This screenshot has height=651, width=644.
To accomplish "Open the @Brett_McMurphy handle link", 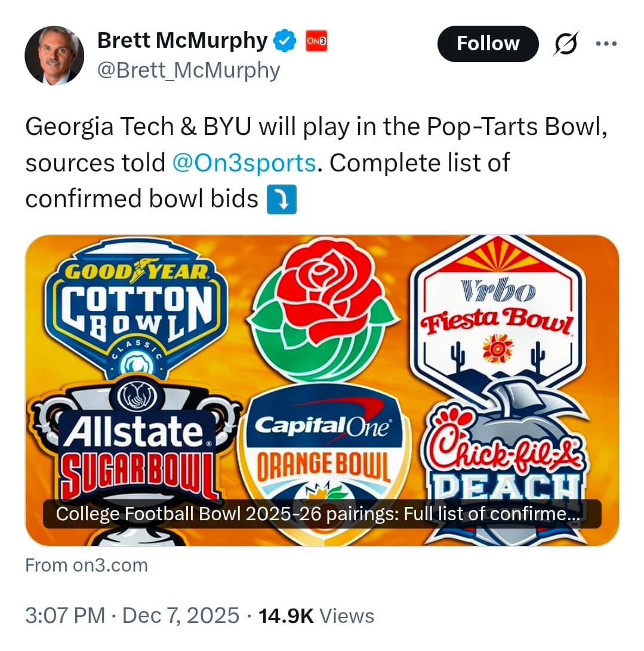I will [188, 70].
